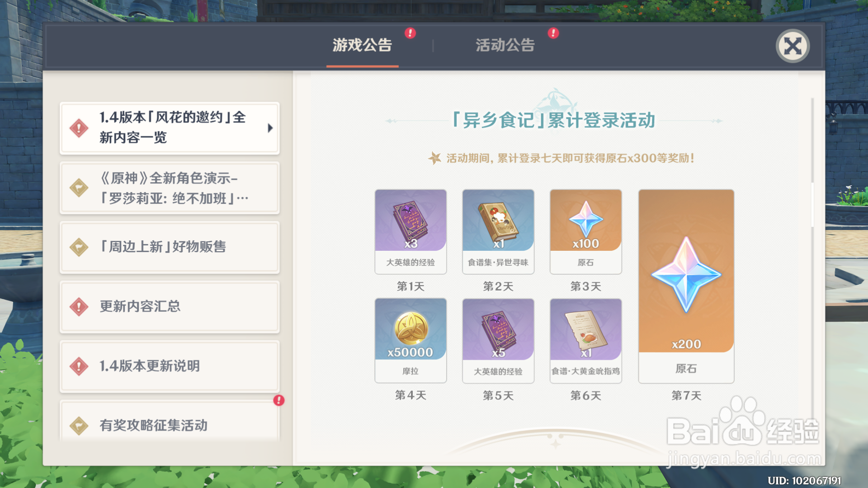
Task: Switch to 游戏公告 tab
Action: 362,45
